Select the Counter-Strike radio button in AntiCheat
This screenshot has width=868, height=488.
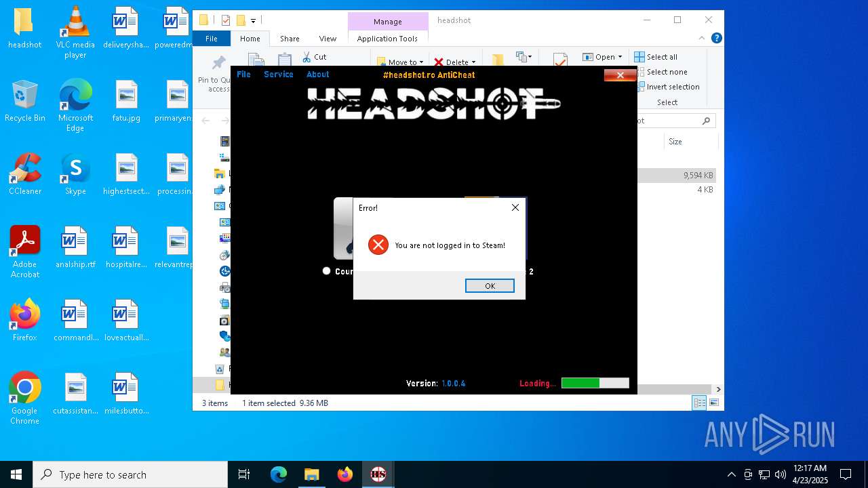(x=326, y=270)
